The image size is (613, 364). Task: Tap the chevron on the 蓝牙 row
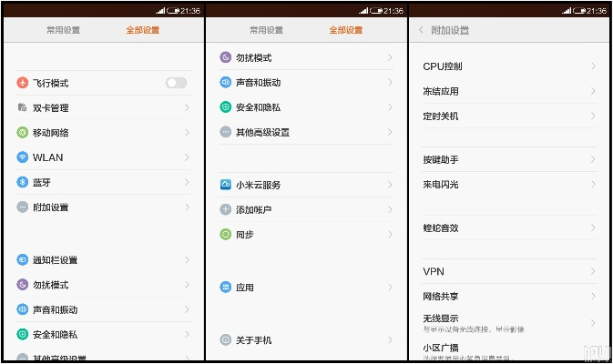188,182
